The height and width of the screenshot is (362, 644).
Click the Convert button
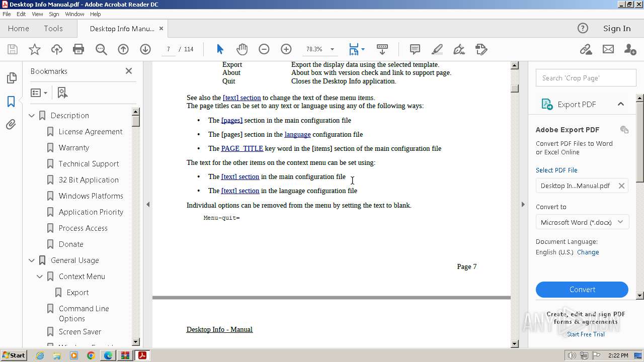click(x=582, y=290)
